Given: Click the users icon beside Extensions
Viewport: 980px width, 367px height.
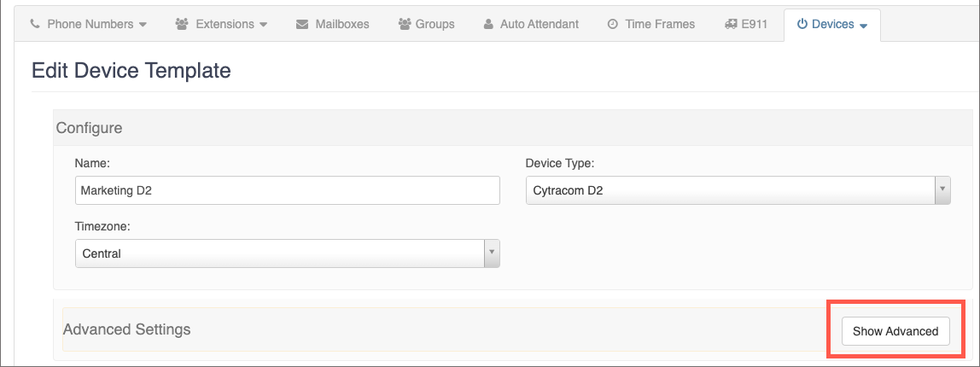Looking at the screenshot, I should [x=182, y=24].
